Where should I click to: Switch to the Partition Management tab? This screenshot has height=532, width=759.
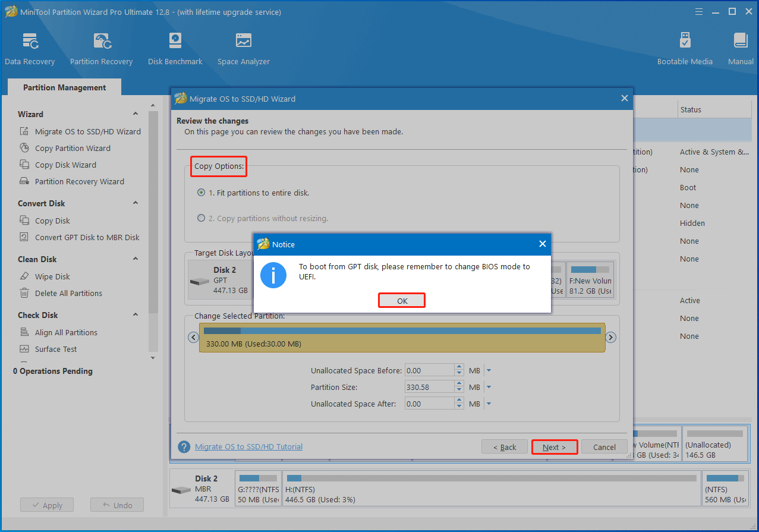click(x=64, y=87)
